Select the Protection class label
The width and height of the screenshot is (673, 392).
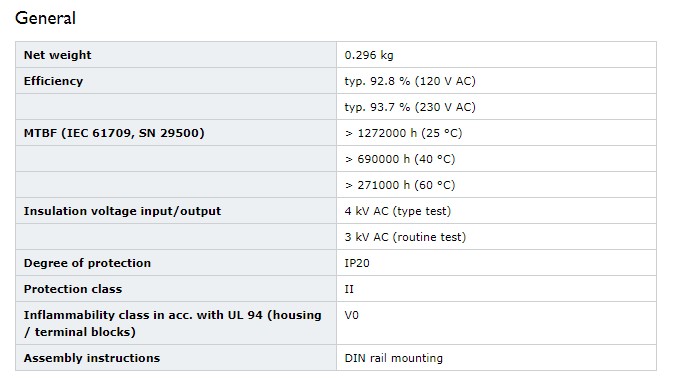point(73,289)
